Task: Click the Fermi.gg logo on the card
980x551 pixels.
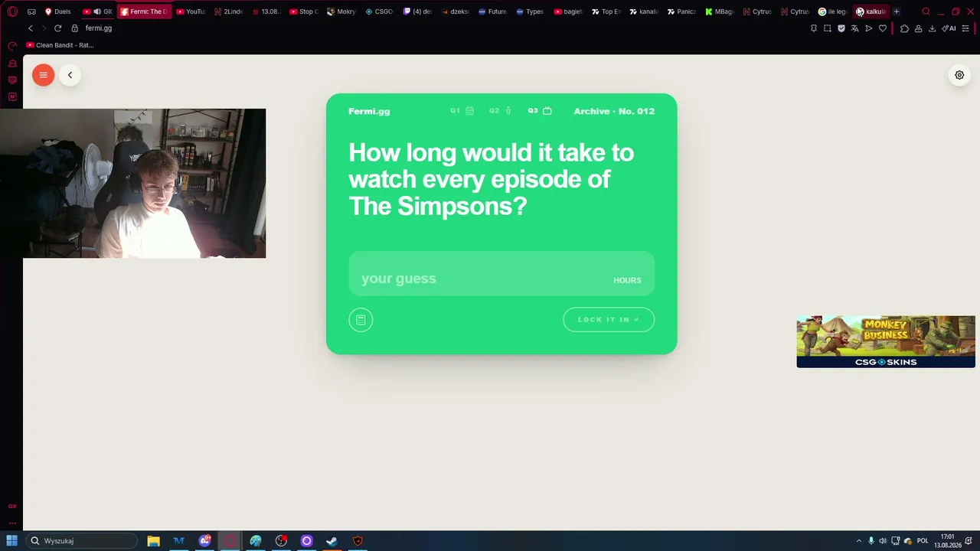Action: coord(369,111)
